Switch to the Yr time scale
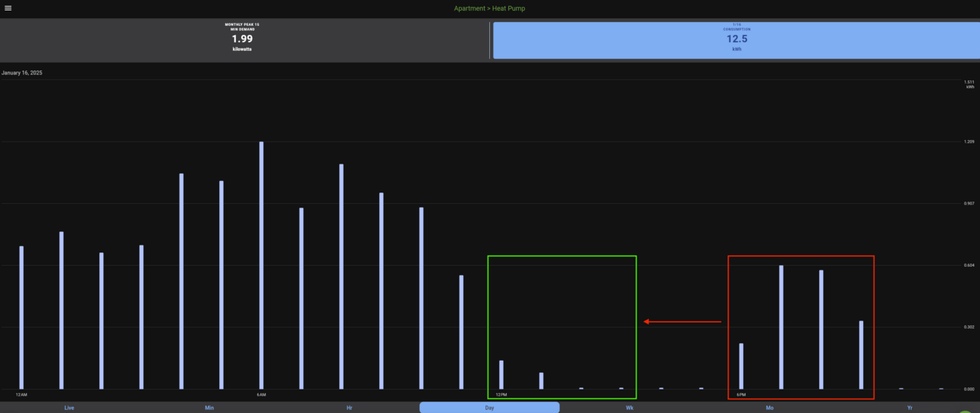This screenshot has width=980, height=413. [910, 408]
